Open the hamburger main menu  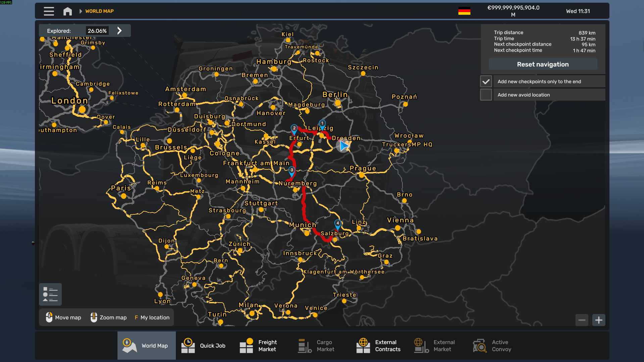(49, 11)
